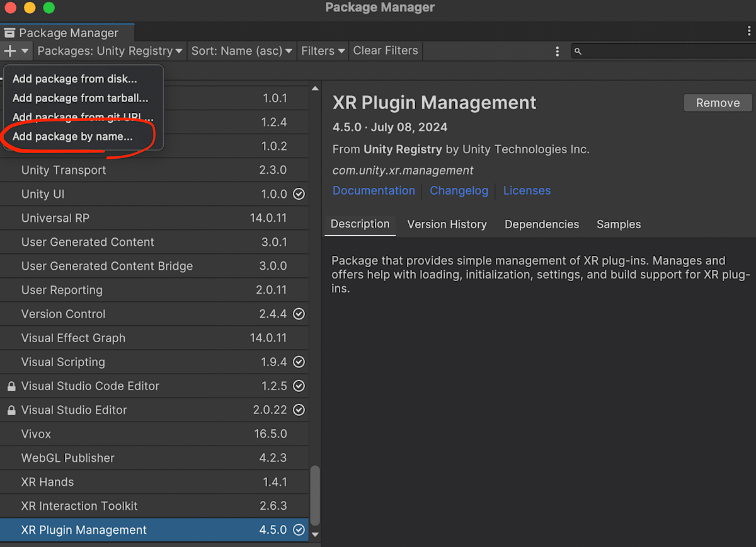Click in the package search input field
756x547 pixels.
tap(665, 52)
